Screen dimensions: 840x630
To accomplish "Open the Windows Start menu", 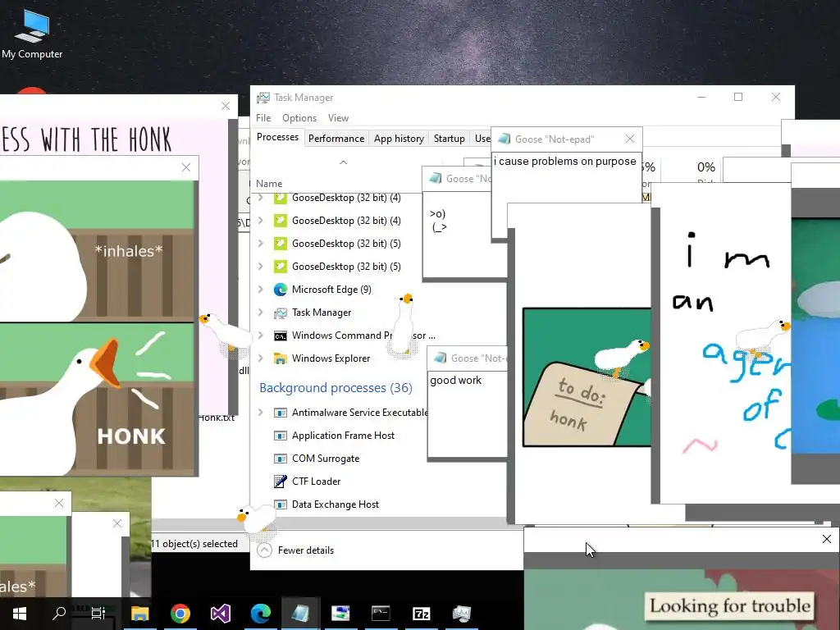I will coord(20,614).
